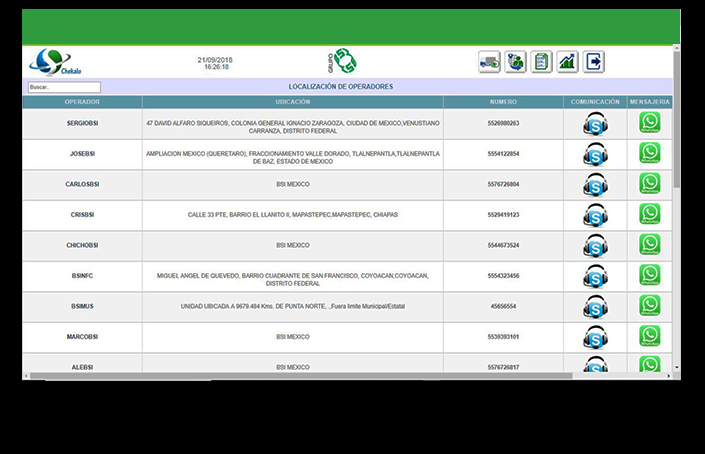Focus the Buscar search field
The height and width of the screenshot is (454, 705).
point(64,87)
